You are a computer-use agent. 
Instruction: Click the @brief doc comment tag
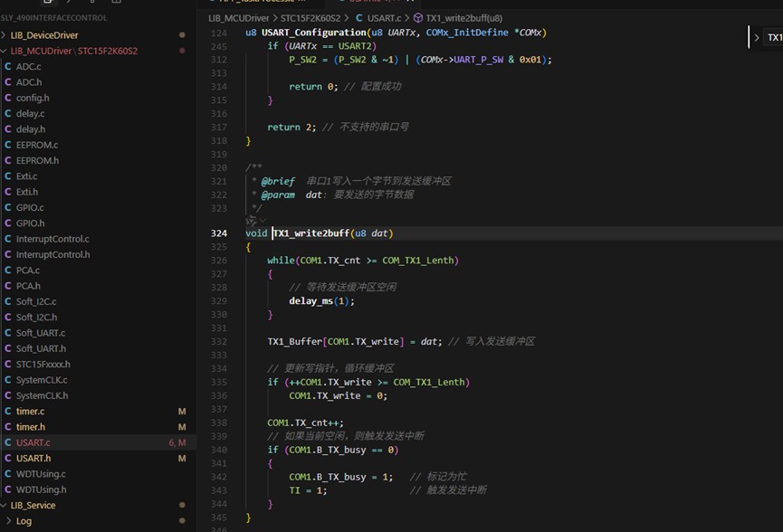point(278,181)
